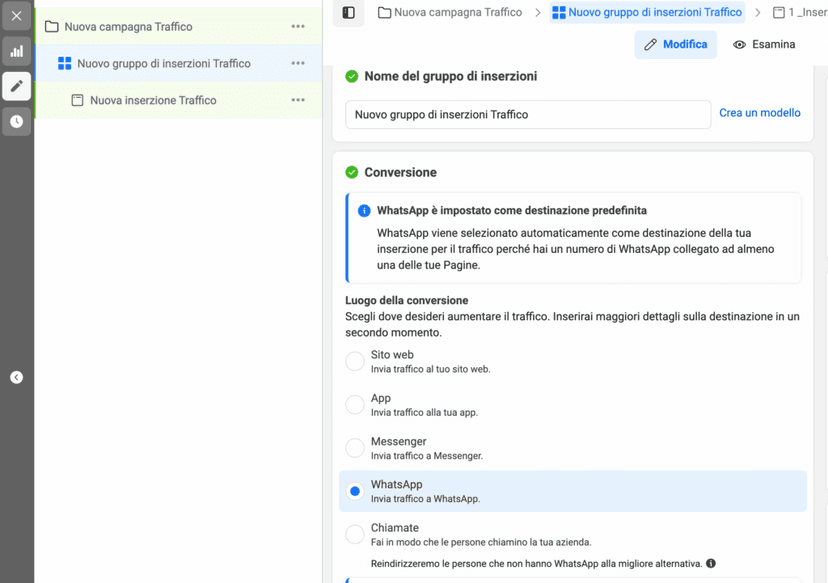Click chevron after Nuovo gruppo di inserzioni breadcrumb
The height and width of the screenshot is (583, 828).
point(758,13)
